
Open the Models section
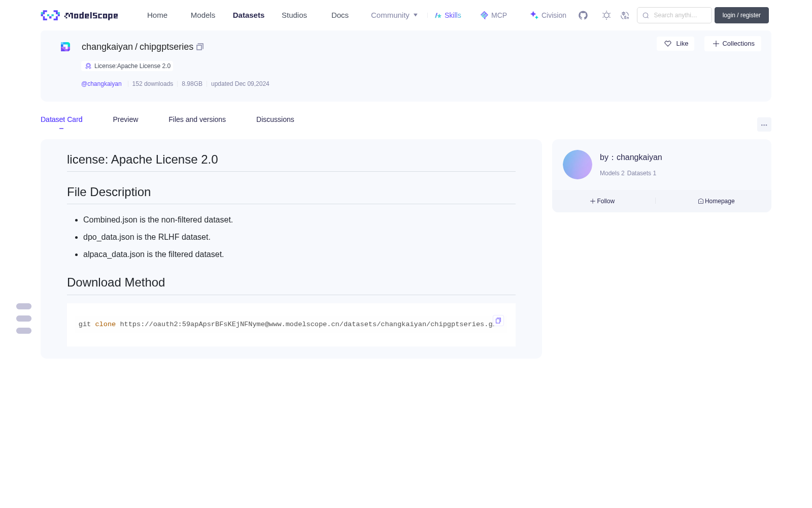203,15
